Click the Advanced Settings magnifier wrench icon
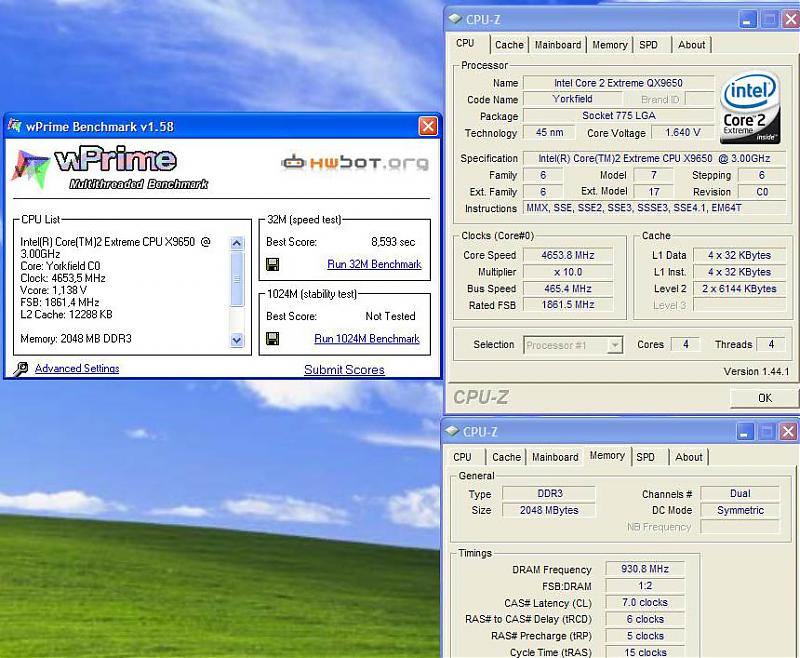 [x=20, y=369]
